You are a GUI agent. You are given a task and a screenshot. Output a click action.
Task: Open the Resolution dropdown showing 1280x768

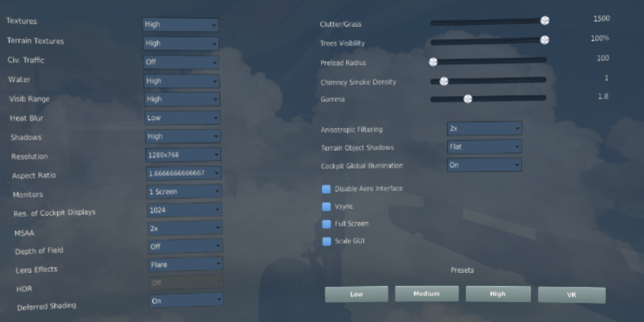183,155
